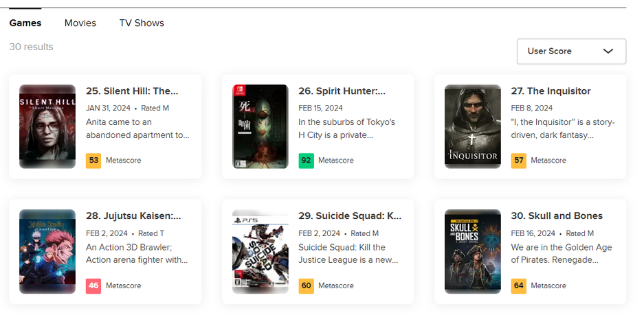
Task: Click the yellow 57 Metascore badge
Action: (x=519, y=161)
